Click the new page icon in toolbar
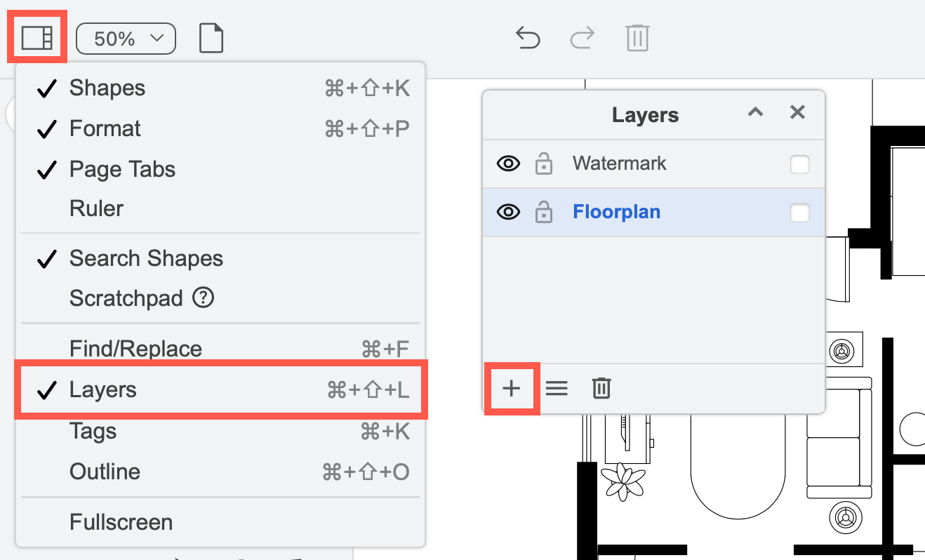The height and width of the screenshot is (560, 925). (211, 38)
